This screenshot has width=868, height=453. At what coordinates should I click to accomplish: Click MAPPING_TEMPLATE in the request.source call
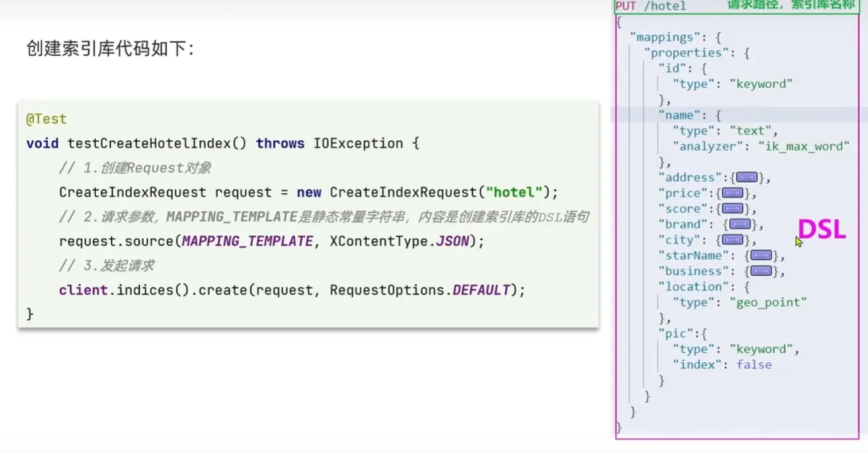pyautogui.click(x=247, y=241)
